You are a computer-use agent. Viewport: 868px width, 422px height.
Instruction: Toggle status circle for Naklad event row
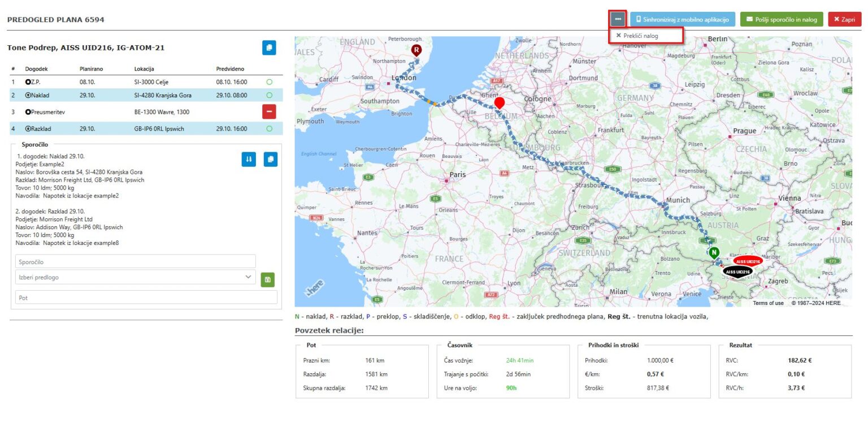click(x=269, y=95)
